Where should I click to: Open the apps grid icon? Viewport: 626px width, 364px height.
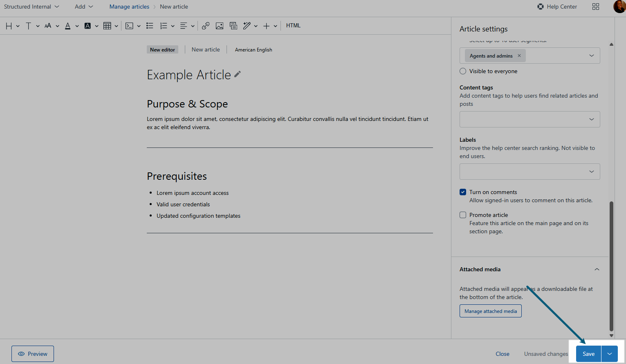(x=596, y=7)
